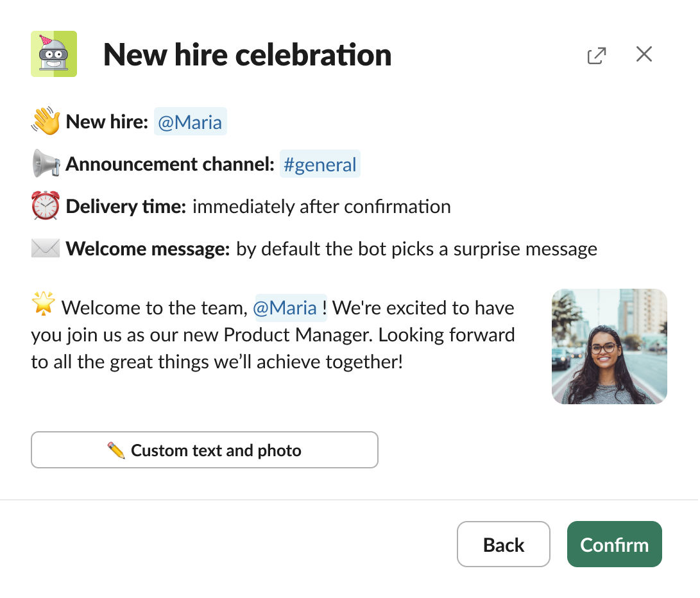Click the glowing star emoji in welcome text
Viewport: 700px width, 598px height.
[x=44, y=307]
